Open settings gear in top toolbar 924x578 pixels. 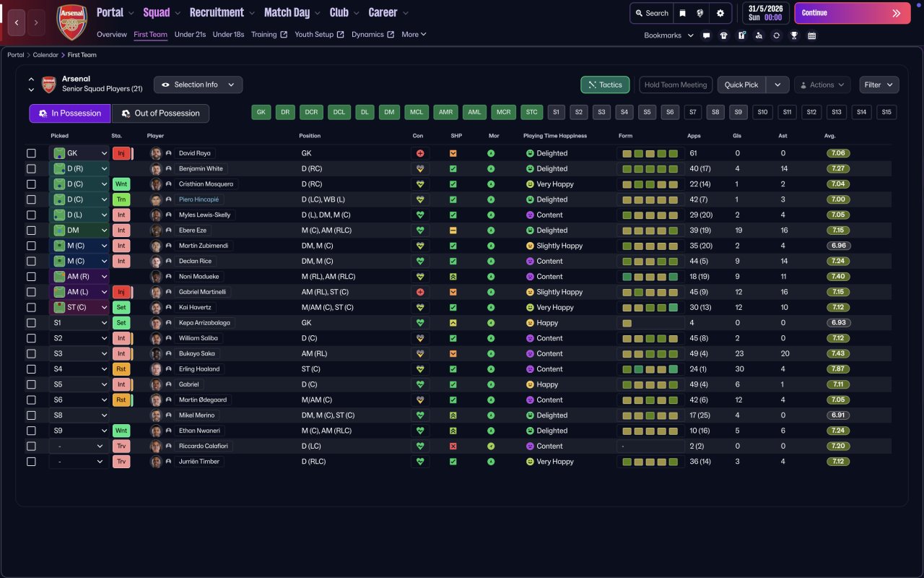(x=720, y=13)
